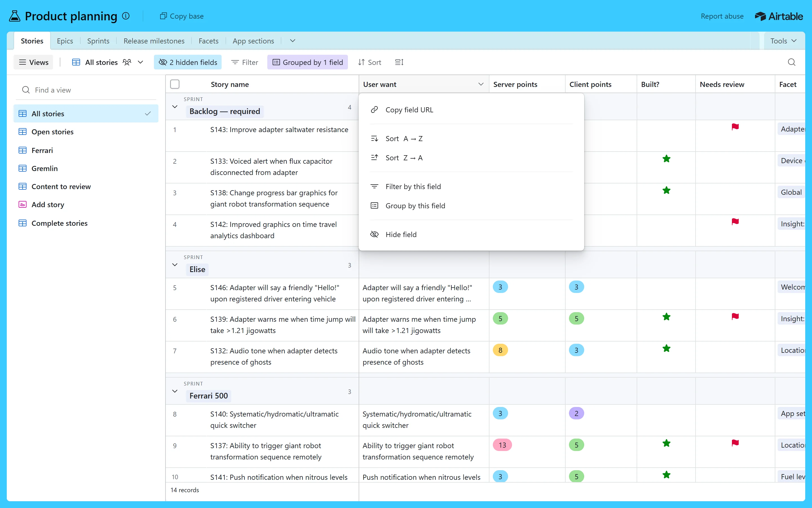
Task: Open the Release milestones tab
Action: 154,41
